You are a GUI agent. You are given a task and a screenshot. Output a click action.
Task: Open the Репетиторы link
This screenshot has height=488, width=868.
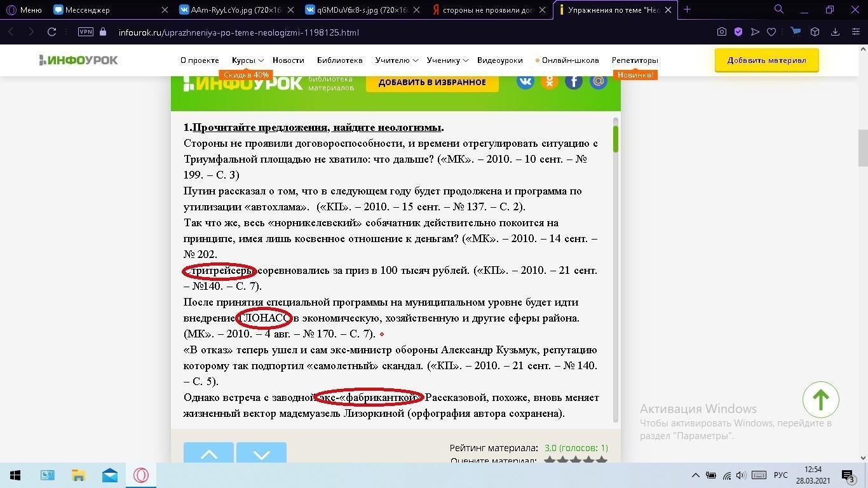(x=635, y=60)
